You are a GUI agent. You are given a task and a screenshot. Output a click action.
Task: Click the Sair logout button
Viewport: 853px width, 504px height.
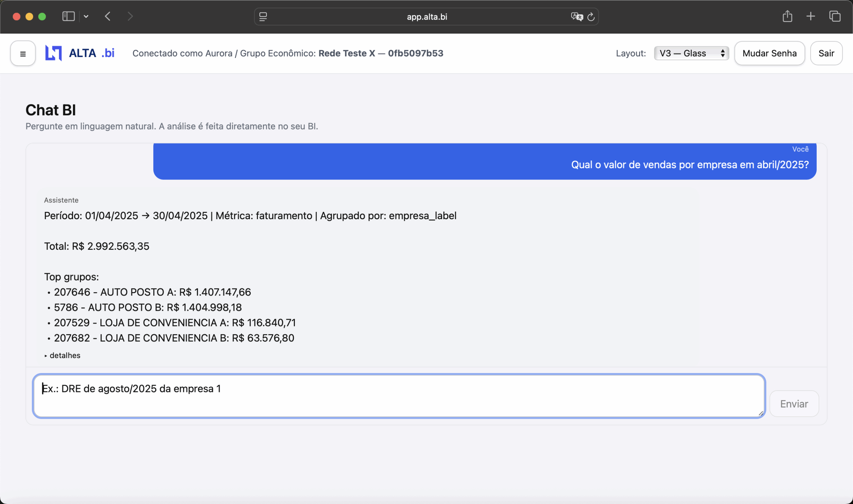coord(826,53)
